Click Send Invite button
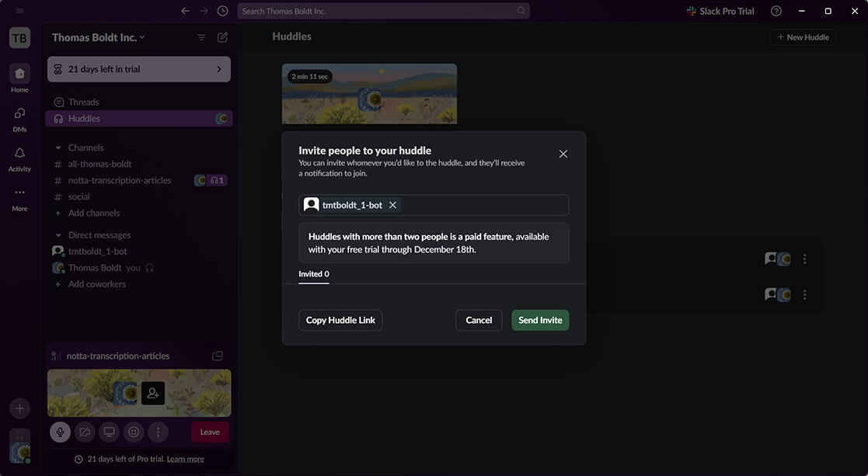 540,320
